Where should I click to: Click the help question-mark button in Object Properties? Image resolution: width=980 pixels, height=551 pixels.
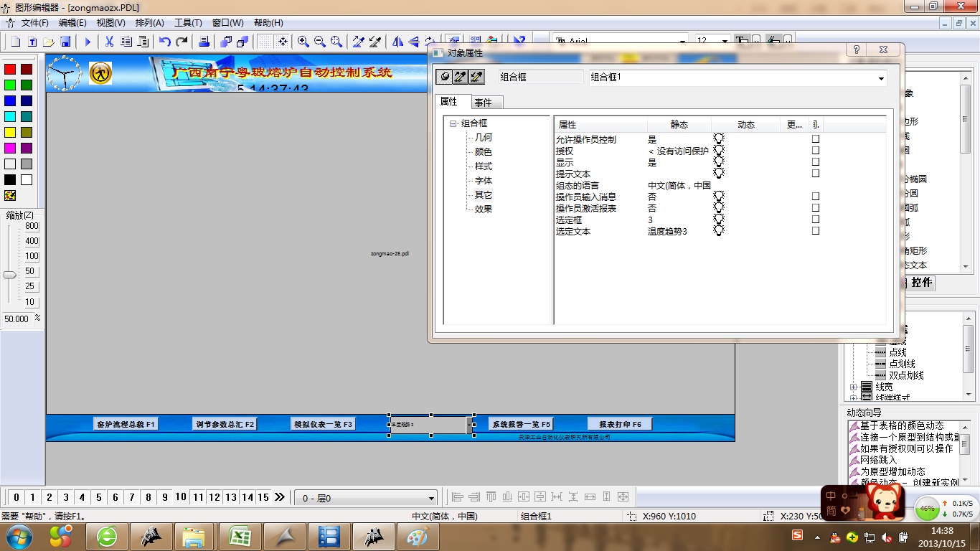(855, 50)
